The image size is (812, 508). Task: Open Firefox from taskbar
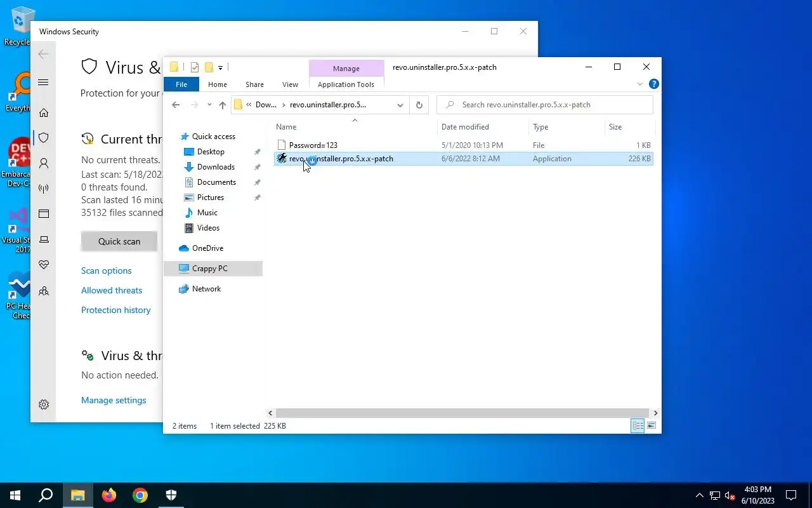coord(109,495)
